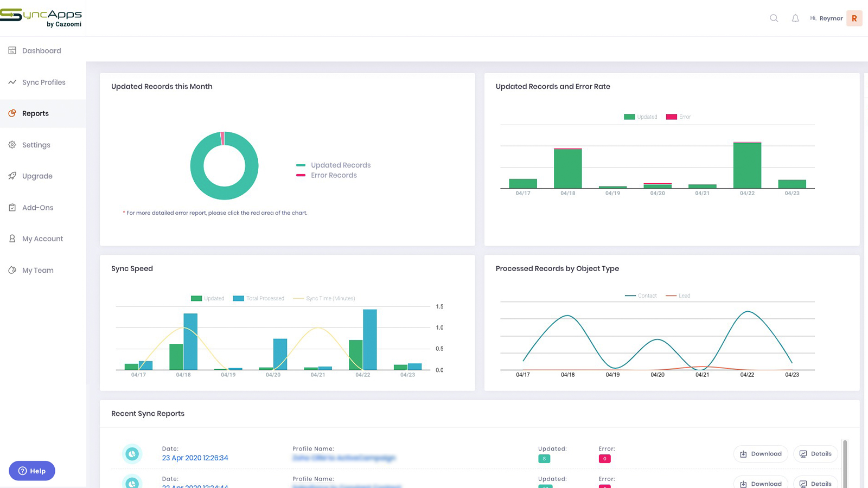Screen dimensions: 868x488
Task: Click the Upgrade rocket icon
Action: [12, 176]
